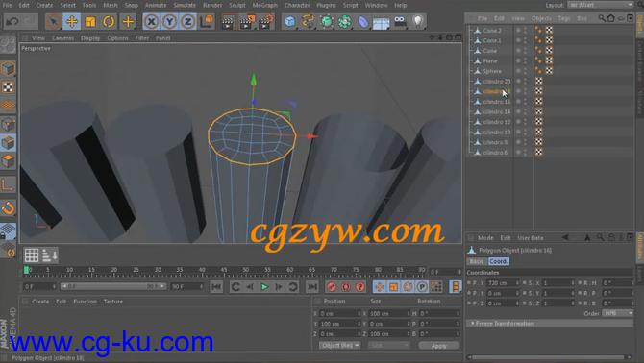This screenshot has height=363, width=644.
Task: Open the Simulate menu
Action: (185, 6)
